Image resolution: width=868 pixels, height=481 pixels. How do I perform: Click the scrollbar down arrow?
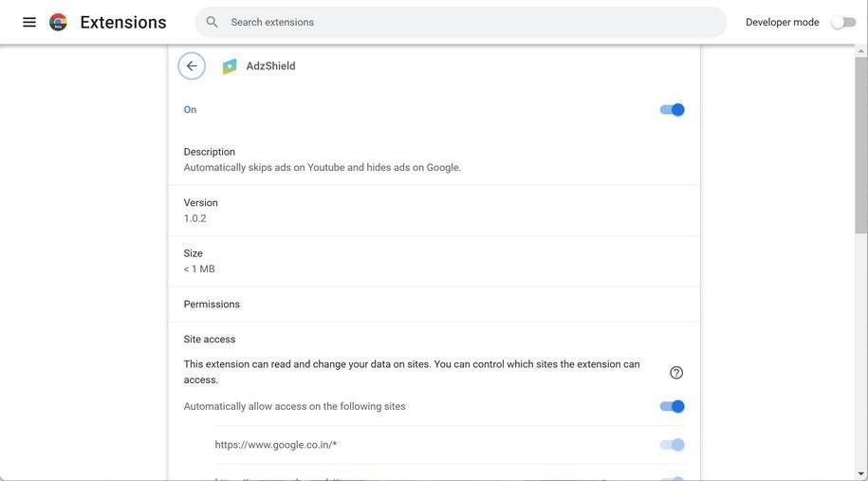click(x=860, y=473)
